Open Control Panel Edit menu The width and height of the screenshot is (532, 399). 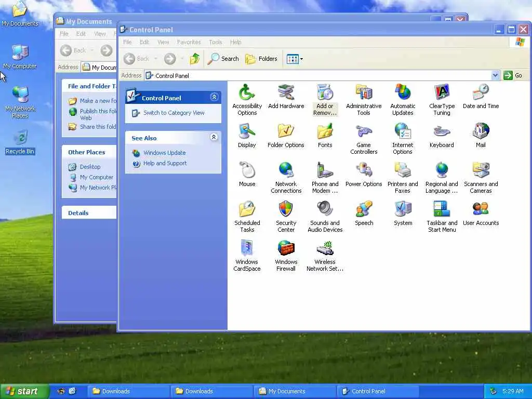144,42
